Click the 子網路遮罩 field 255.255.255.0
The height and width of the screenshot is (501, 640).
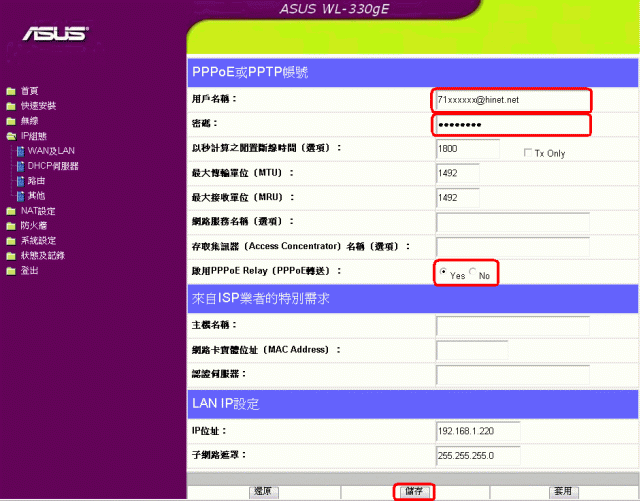click(478, 456)
